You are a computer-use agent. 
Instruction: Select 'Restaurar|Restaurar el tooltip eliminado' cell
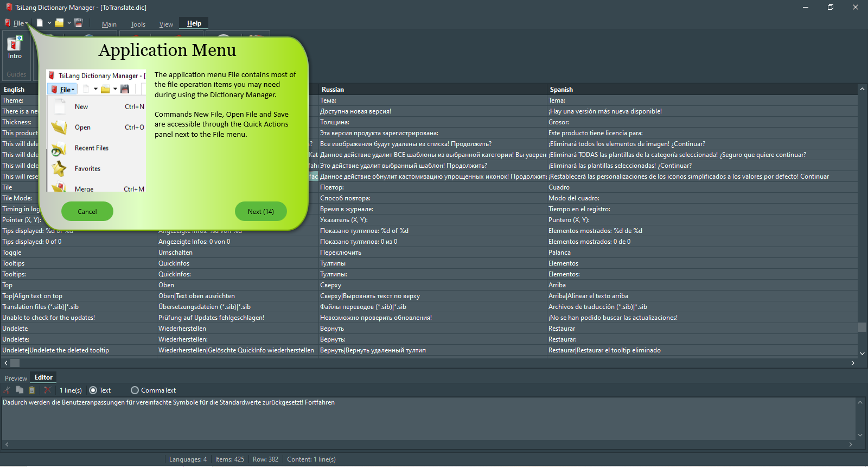click(x=703, y=350)
